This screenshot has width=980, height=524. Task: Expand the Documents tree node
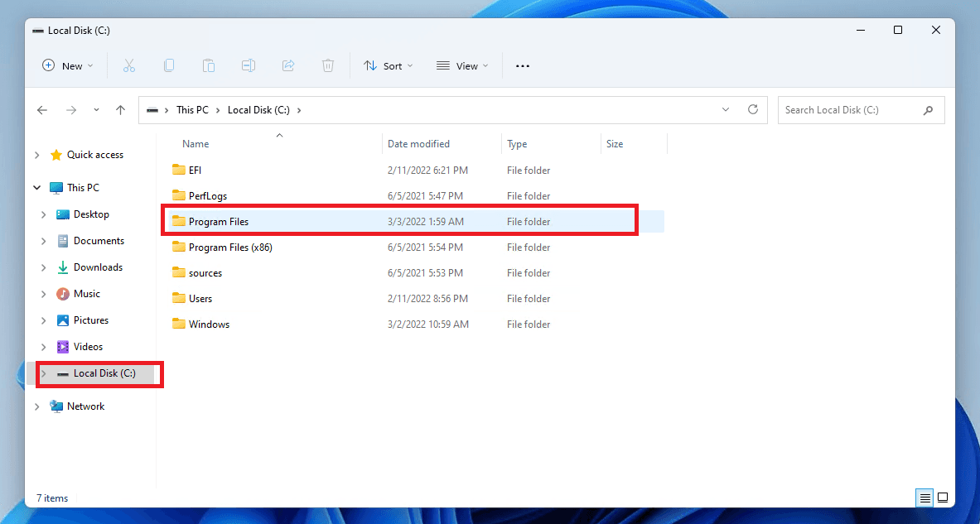(43, 241)
